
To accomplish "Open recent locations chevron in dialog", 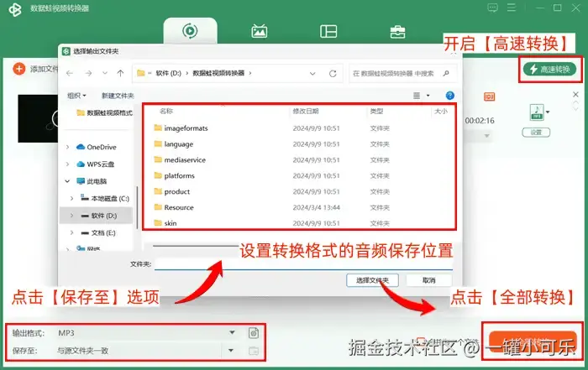I will pos(105,73).
